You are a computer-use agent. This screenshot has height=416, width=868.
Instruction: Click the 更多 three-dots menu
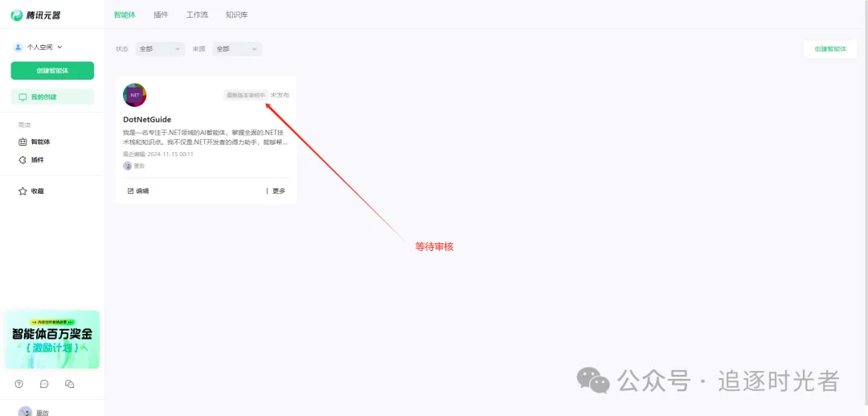(275, 192)
